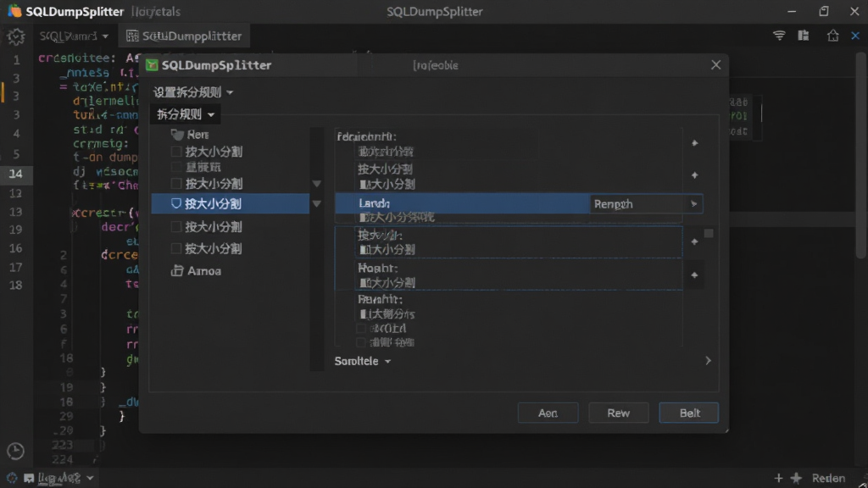
Task: Select the highlighted Lands row
Action: pos(462,203)
